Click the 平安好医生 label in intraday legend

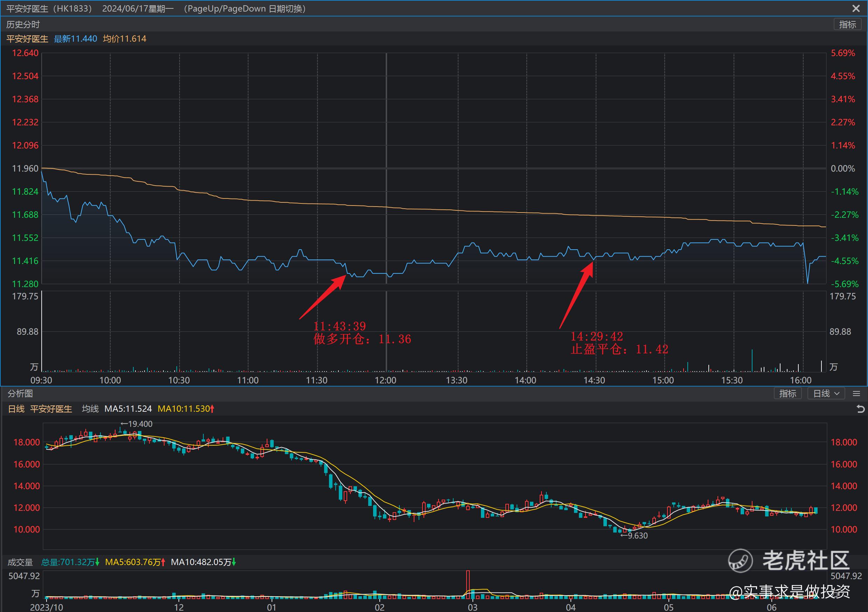[x=27, y=39]
